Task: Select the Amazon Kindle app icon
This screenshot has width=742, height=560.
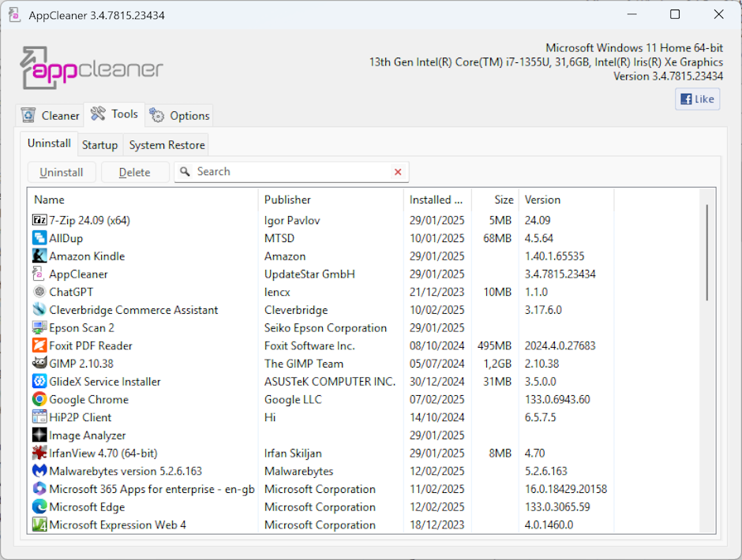Action: point(39,256)
